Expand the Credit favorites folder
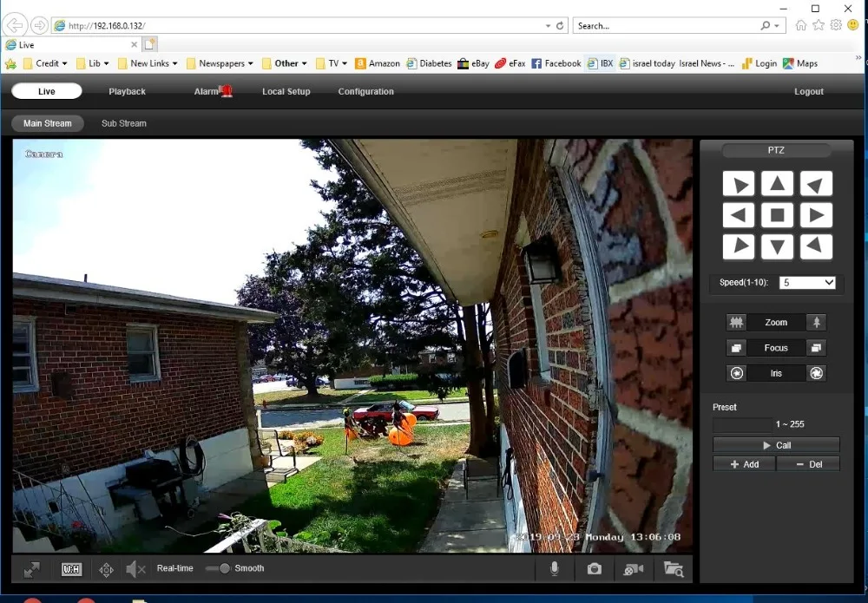The image size is (868, 603). (45, 63)
